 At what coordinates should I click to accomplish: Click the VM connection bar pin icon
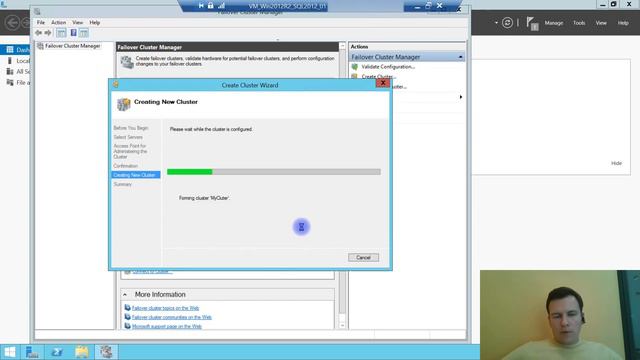[201, 5]
